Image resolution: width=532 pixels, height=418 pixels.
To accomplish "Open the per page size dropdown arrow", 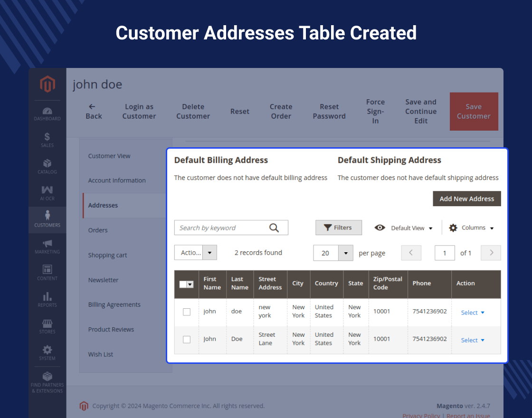I will click(346, 253).
